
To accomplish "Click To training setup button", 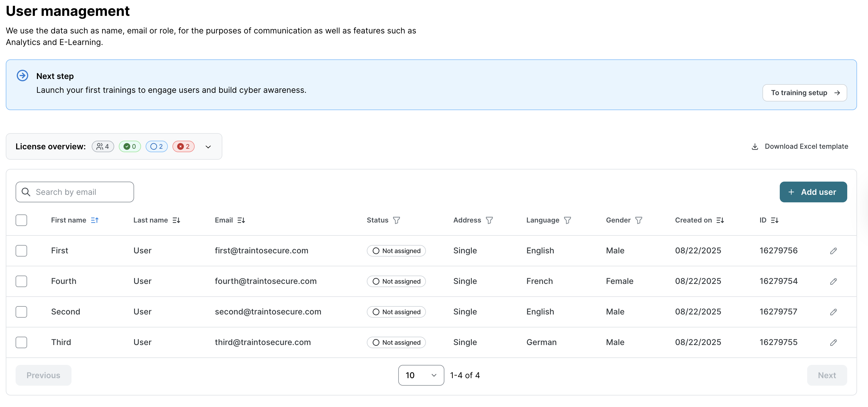I will point(804,93).
